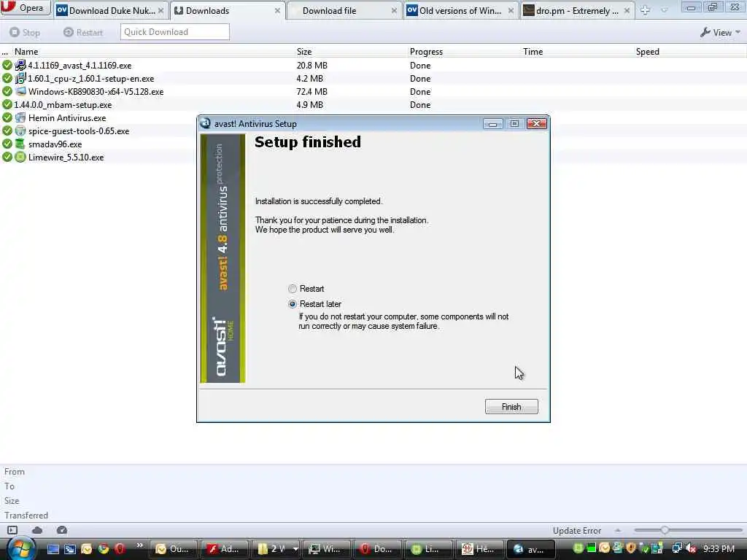Sort downloads by Name column
747x560 pixels.
[x=26, y=52]
